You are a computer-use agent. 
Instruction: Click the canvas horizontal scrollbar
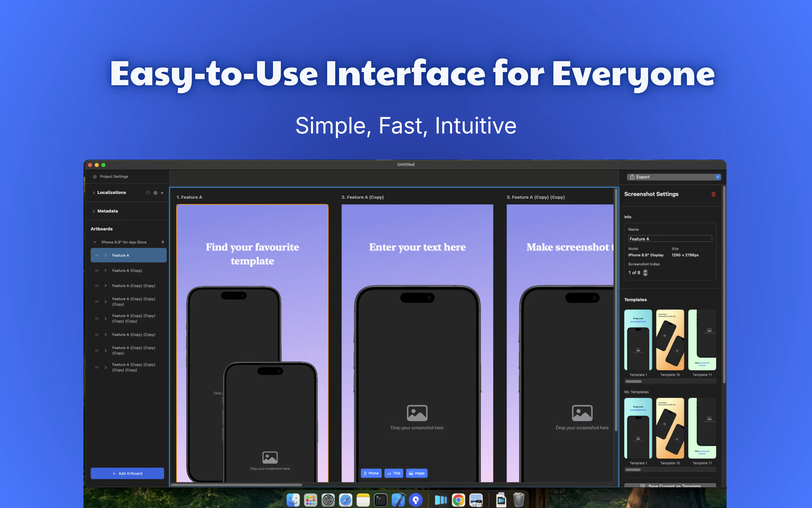pyautogui.click(x=237, y=485)
